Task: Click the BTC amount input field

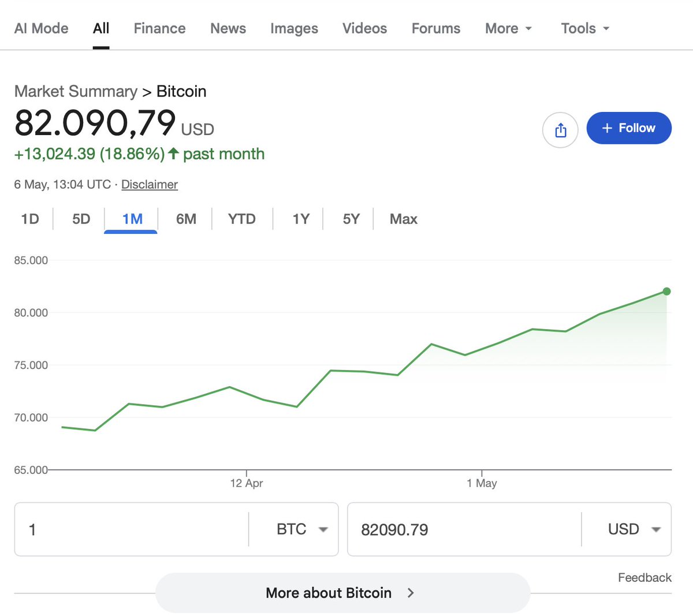Action: [x=132, y=529]
